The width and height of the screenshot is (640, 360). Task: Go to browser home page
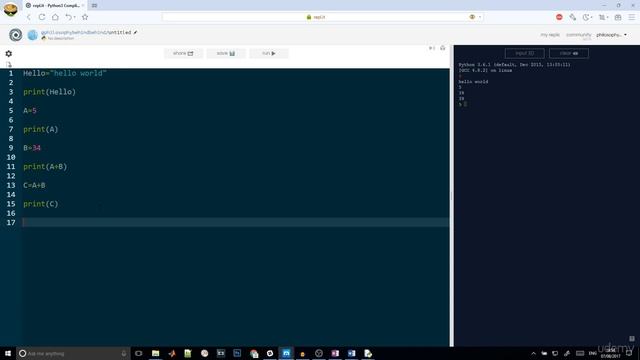[x=55, y=17]
